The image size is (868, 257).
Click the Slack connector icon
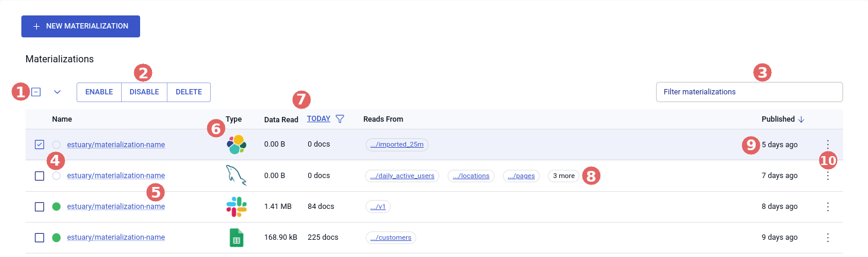[x=236, y=207]
